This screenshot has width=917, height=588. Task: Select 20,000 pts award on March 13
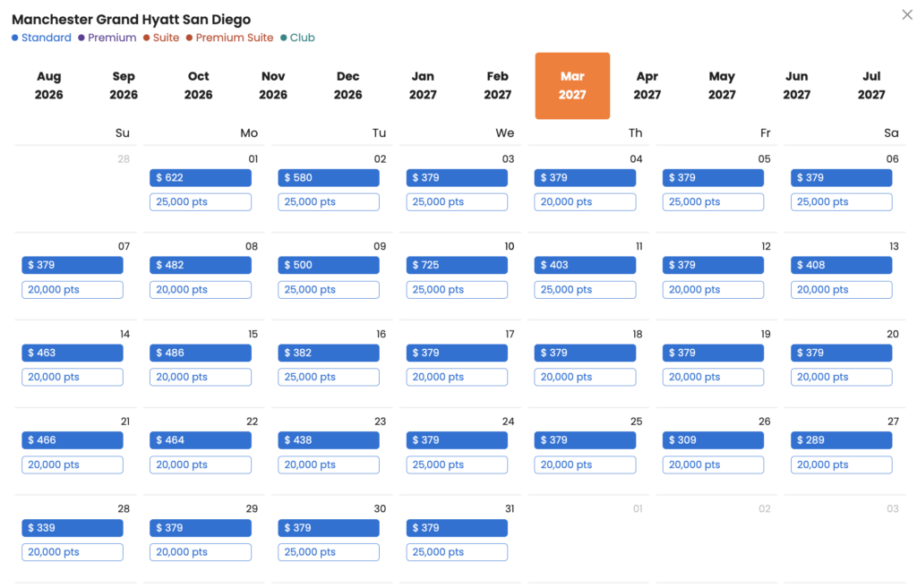click(842, 289)
